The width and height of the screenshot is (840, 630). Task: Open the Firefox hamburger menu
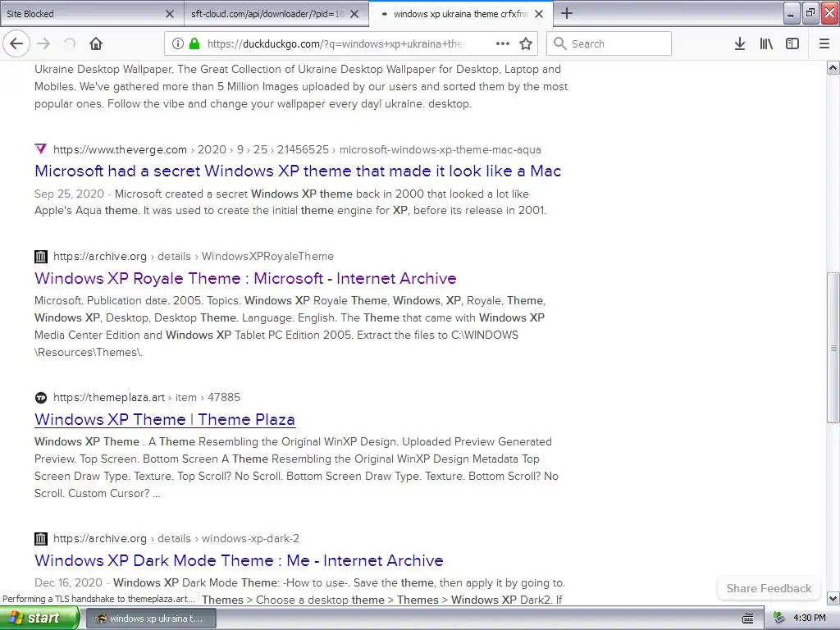tap(824, 43)
